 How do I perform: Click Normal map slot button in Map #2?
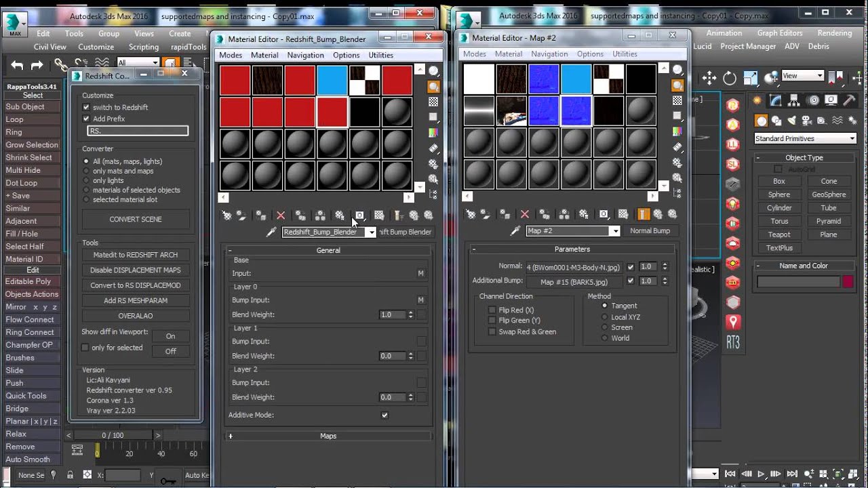[x=575, y=267]
